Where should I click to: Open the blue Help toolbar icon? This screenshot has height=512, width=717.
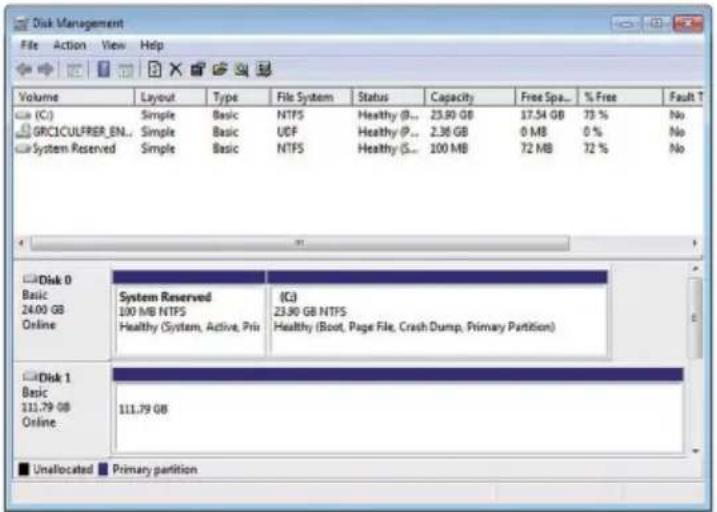104,69
